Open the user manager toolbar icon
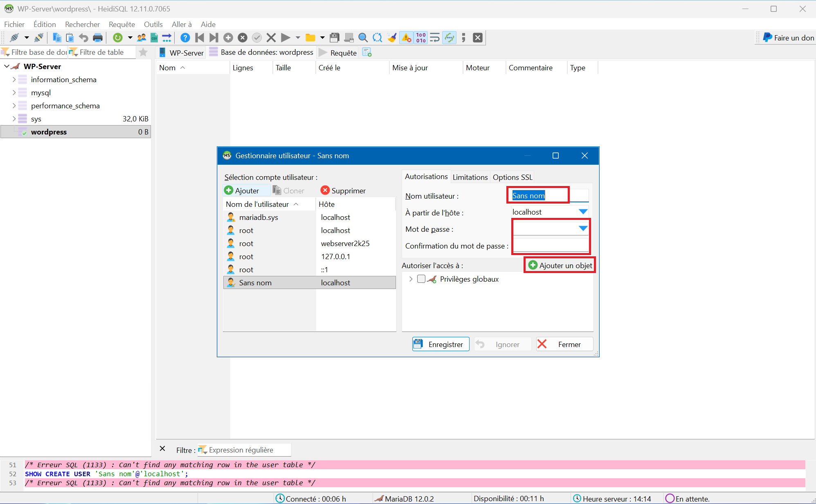The image size is (816, 504). [142, 38]
